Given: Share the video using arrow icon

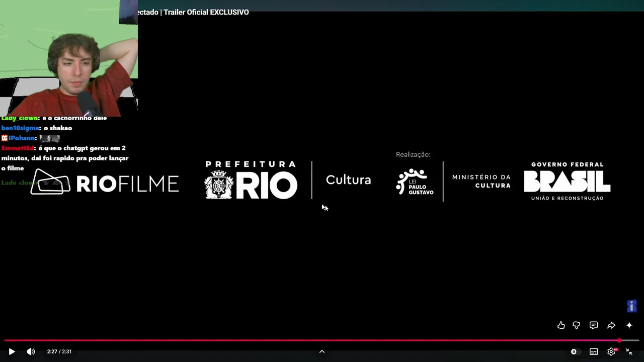Looking at the screenshot, I should pyautogui.click(x=611, y=325).
